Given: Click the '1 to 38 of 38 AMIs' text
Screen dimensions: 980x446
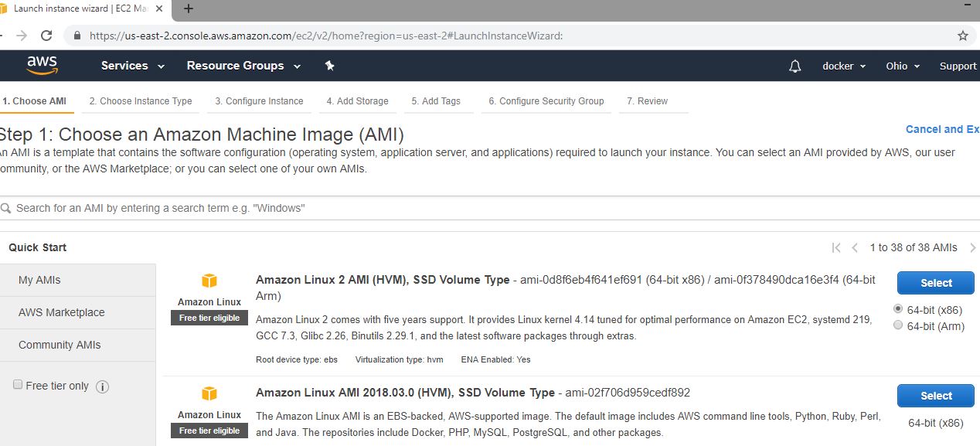Looking at the screenshot, I should click(x=914, y=248).
